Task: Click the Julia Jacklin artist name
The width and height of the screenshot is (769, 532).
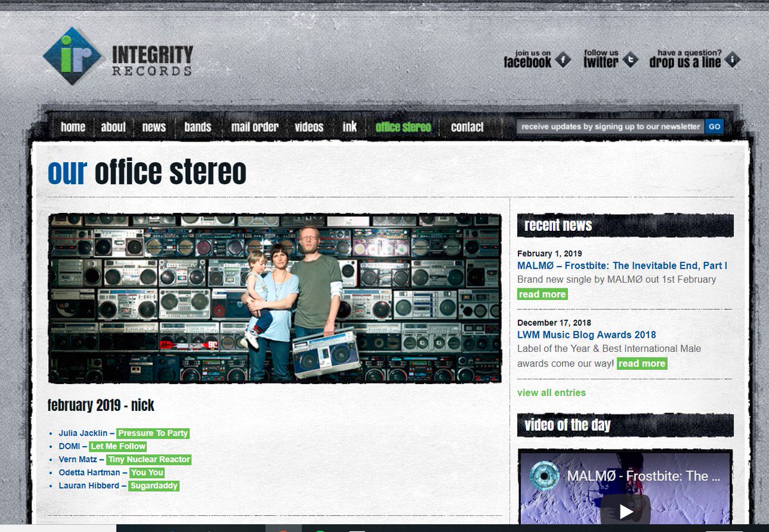Action: 83,433
